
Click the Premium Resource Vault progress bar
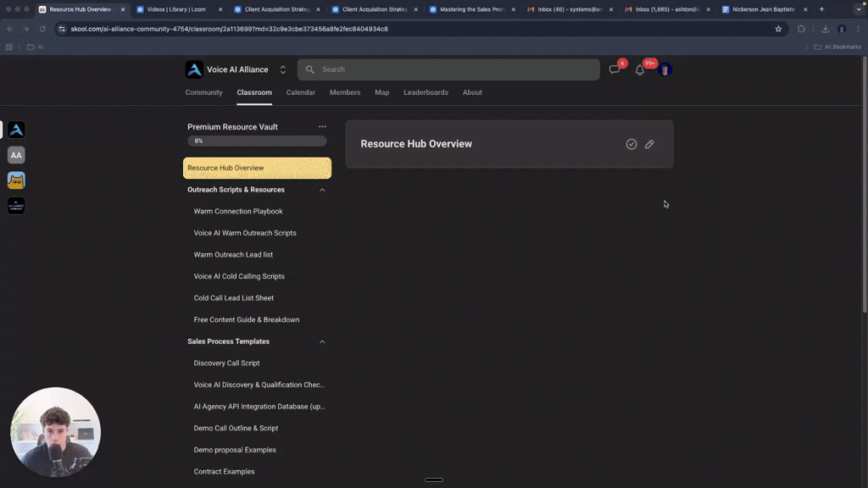coord(257,141)
